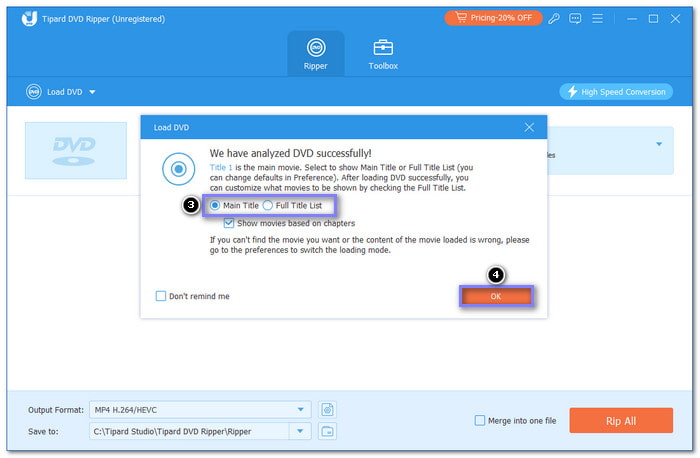Select the Main Title radio button
The image size is (700, 458).
pos(215,205)
